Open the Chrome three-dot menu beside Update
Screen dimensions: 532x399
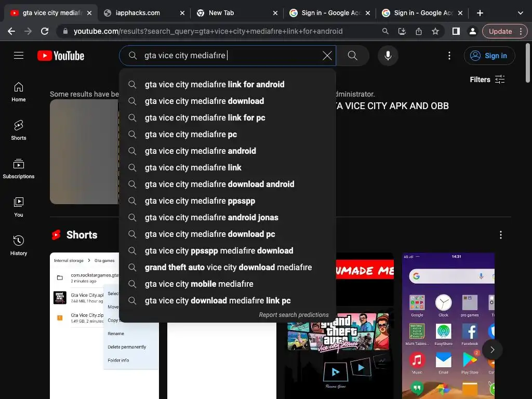[521, 31]
